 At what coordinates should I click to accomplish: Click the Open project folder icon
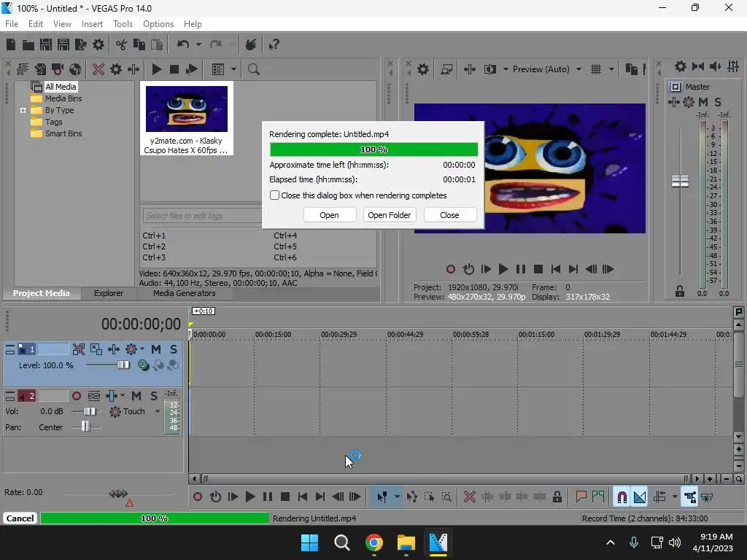(28, 44)
